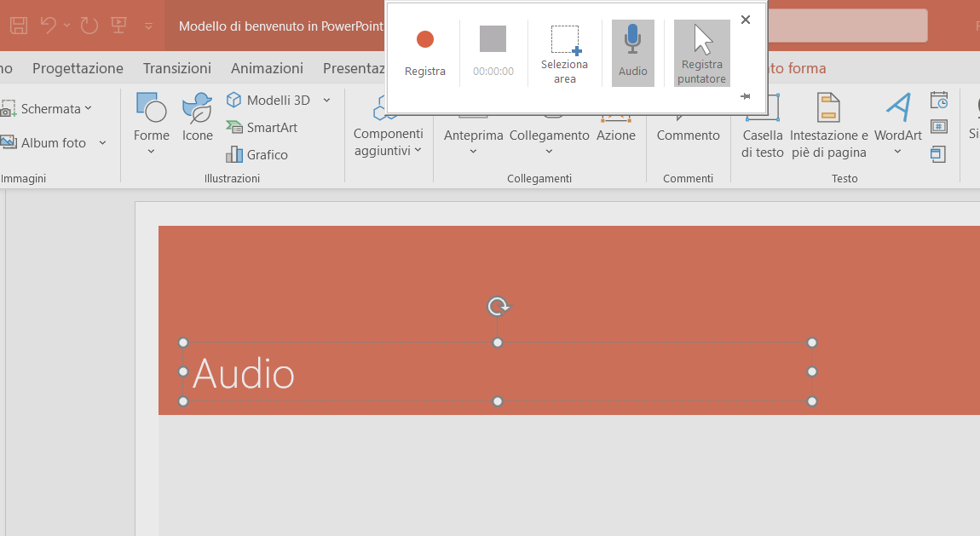
Task: Pin the screen recording toolbar
Action: tap(745, 96)
